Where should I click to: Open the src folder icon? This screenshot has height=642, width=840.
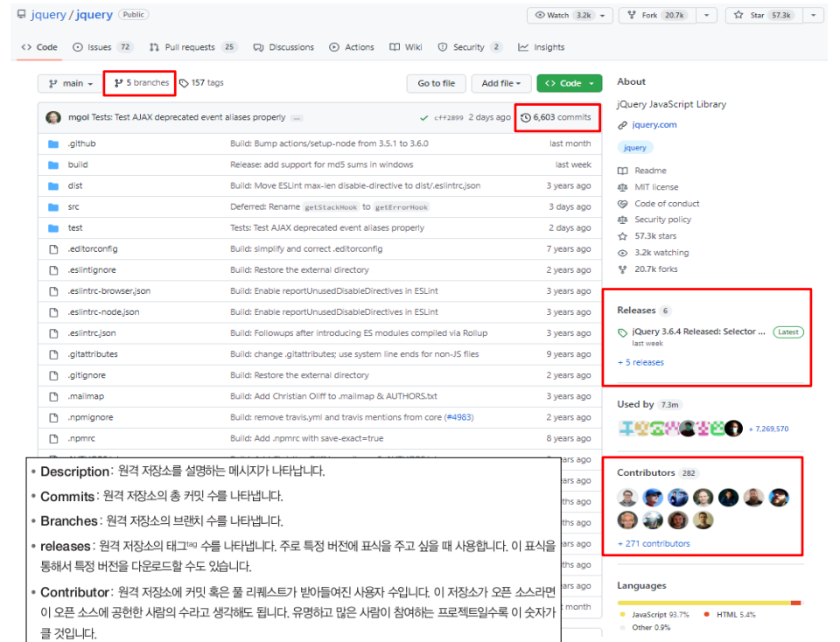point(53,206)
